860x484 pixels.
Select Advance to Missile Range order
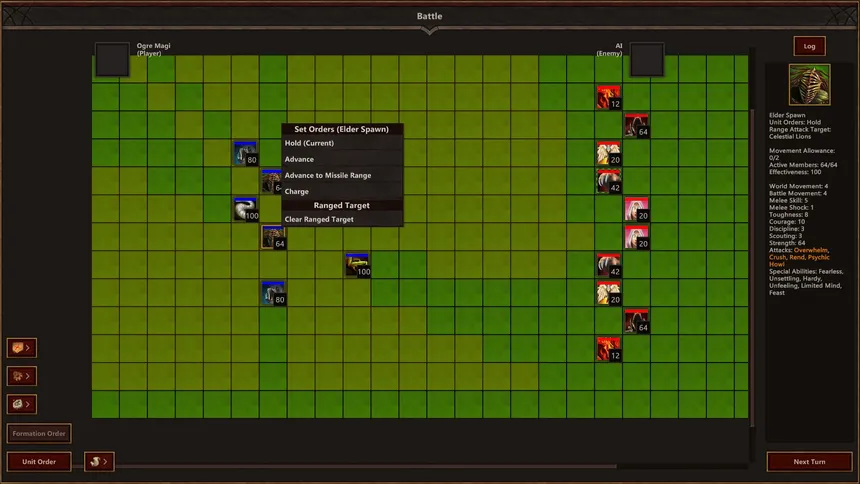[x=342, y=176]
